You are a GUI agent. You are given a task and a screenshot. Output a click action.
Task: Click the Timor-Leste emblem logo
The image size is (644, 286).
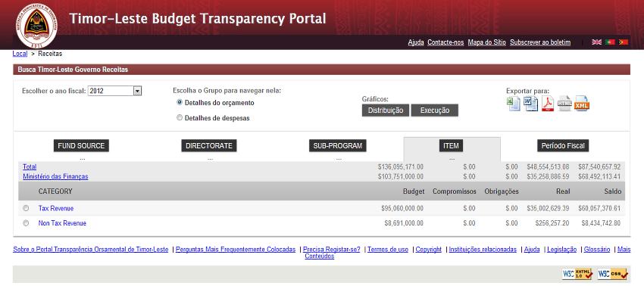36,26
